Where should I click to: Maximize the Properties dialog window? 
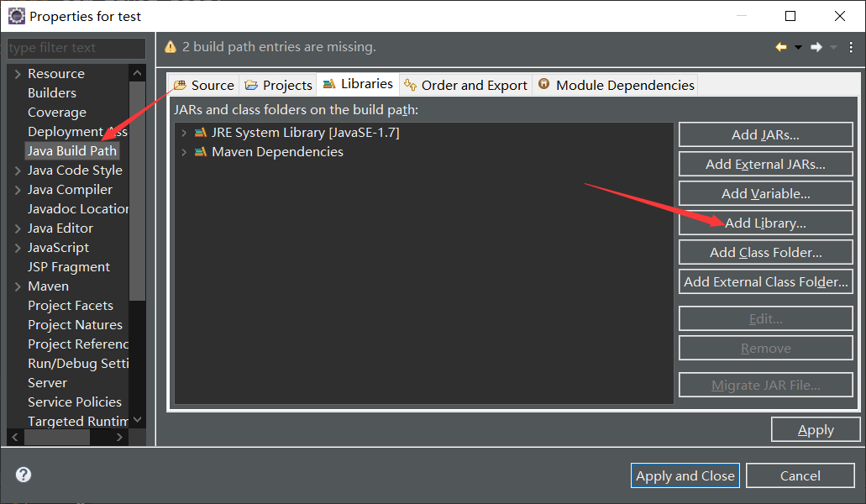coord(790,16)
